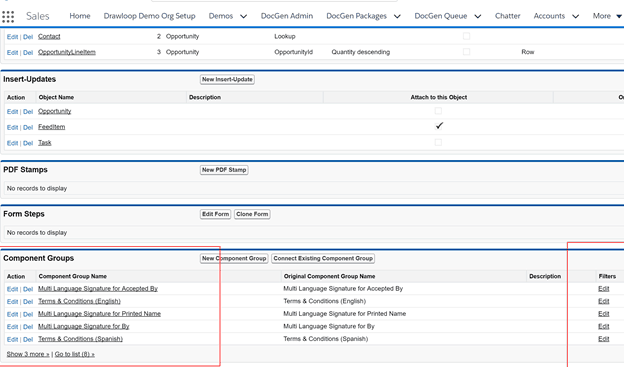This screenshot has height=367, width=624.
Task: Edit filters for Terms & Conditions (Spanish)
Action: 604,339
